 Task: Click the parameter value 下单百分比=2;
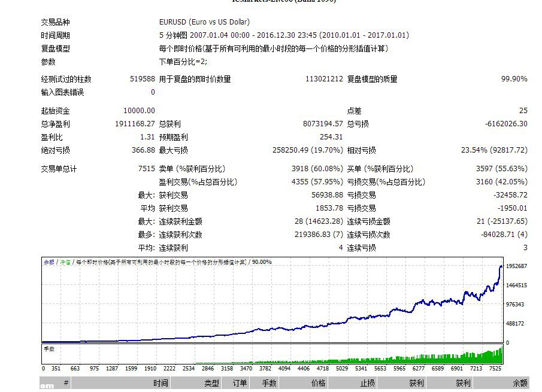click(183, 62)
